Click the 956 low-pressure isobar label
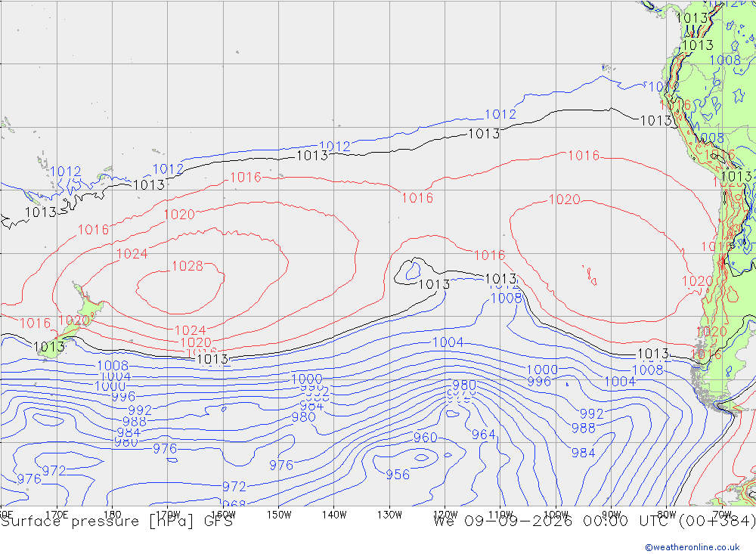Image resolution: width=756 pixels, height=554 pixels. click(x=398, y=475)
